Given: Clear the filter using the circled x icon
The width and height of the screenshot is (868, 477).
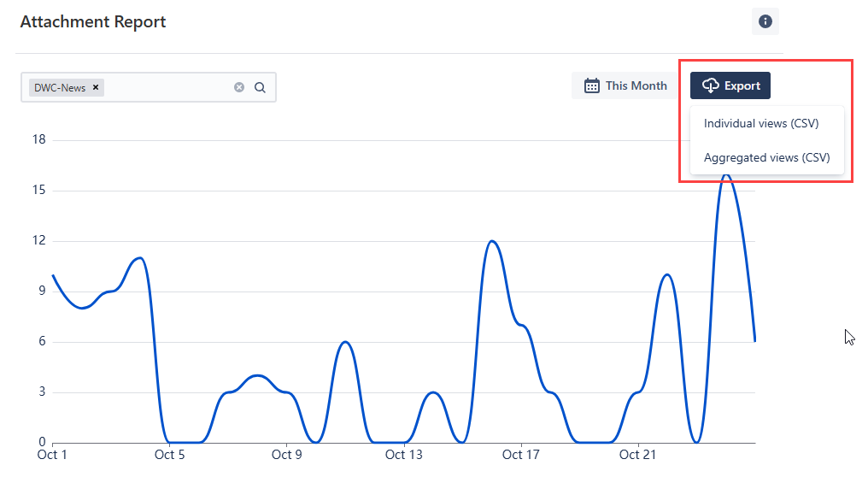Looking at the screenshot, I should [239, 87].
